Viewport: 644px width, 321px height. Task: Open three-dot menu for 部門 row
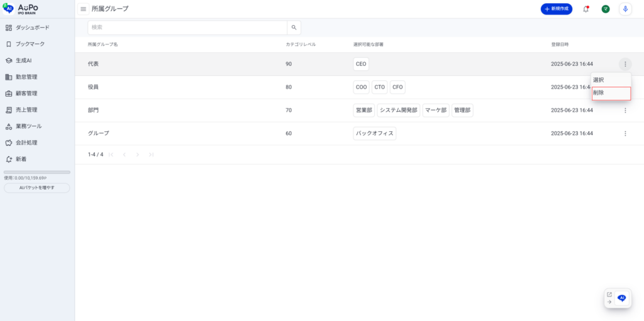(x=625, y=111)
